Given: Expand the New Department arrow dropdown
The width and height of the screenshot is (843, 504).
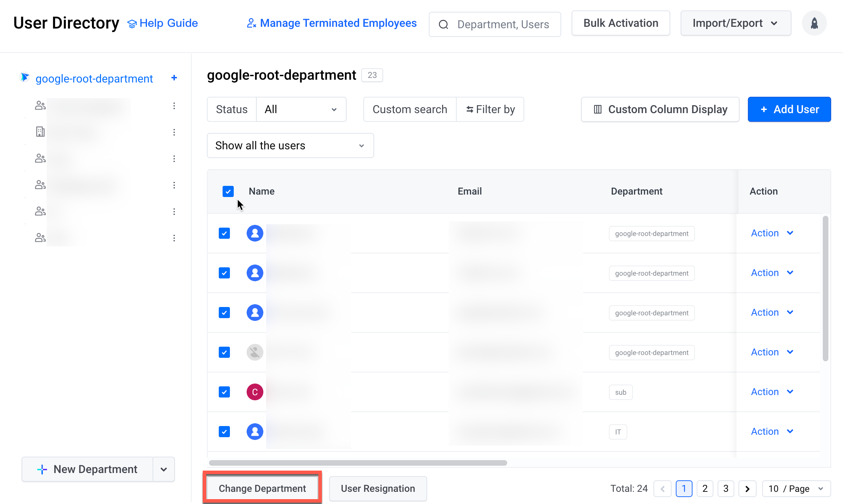Looking at the screenshot, I should pos(164,469).
